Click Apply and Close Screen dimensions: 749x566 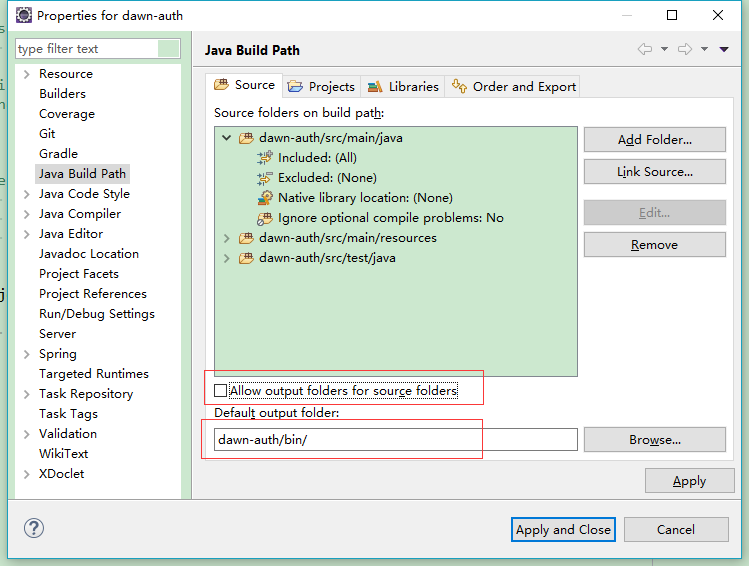(563, 530)
